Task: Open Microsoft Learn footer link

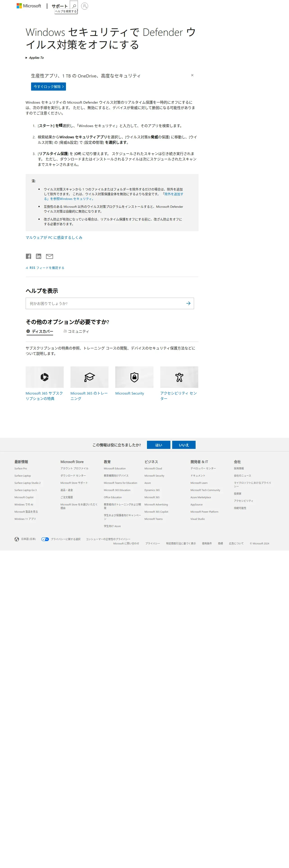Action: 199,483
